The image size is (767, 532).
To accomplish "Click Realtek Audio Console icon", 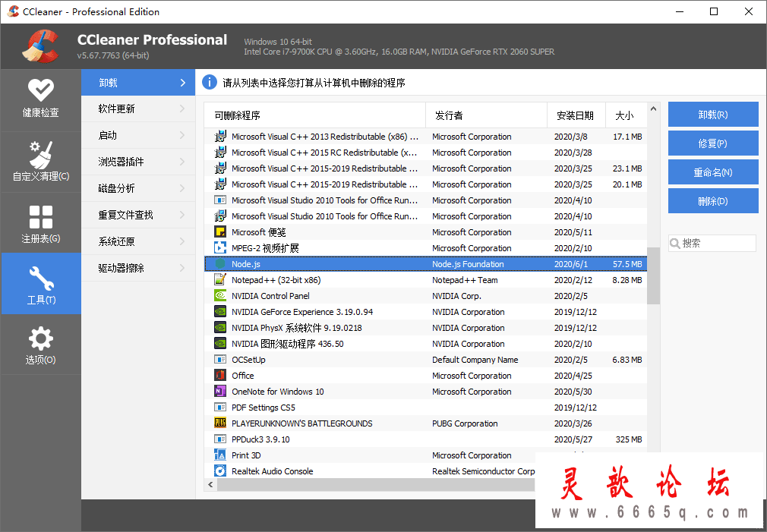I will pos(220,471).
